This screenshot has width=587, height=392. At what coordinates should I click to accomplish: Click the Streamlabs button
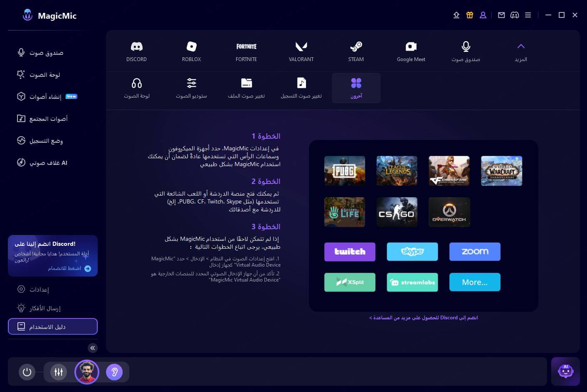point(412,282)
